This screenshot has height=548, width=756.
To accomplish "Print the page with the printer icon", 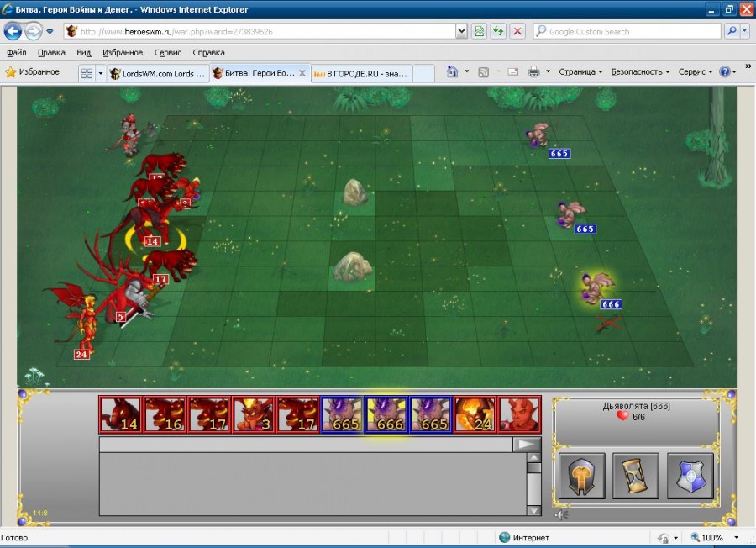I will coord(533,72).
